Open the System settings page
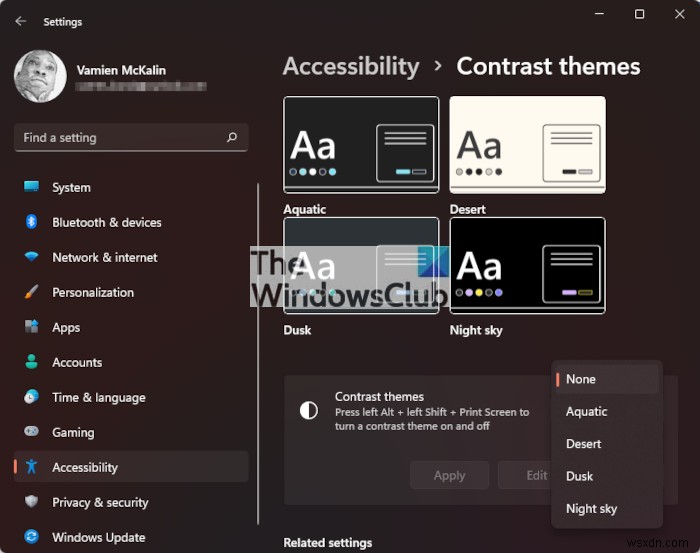The image size is (700, 553). pyautogui.click(x=131, y=187)
